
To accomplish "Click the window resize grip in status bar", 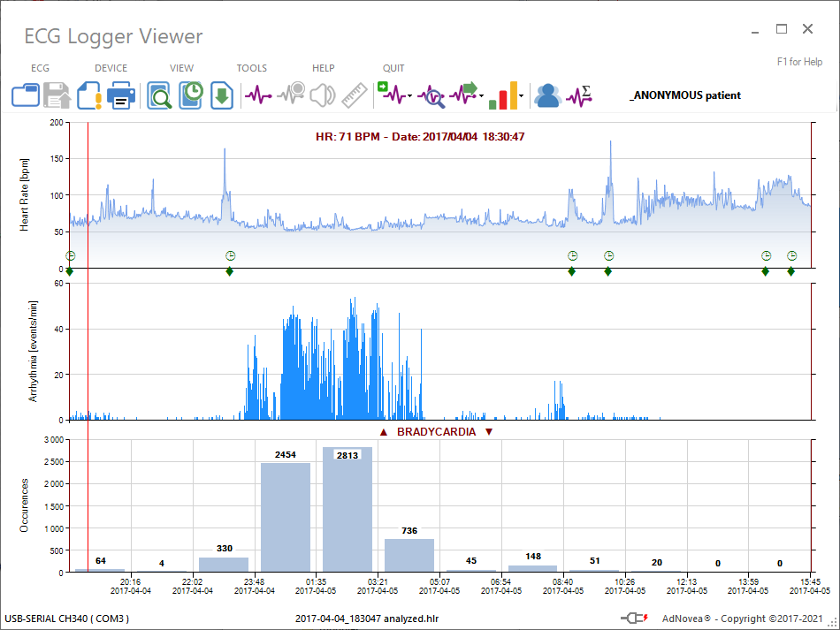I will click(x=832, y=622).
